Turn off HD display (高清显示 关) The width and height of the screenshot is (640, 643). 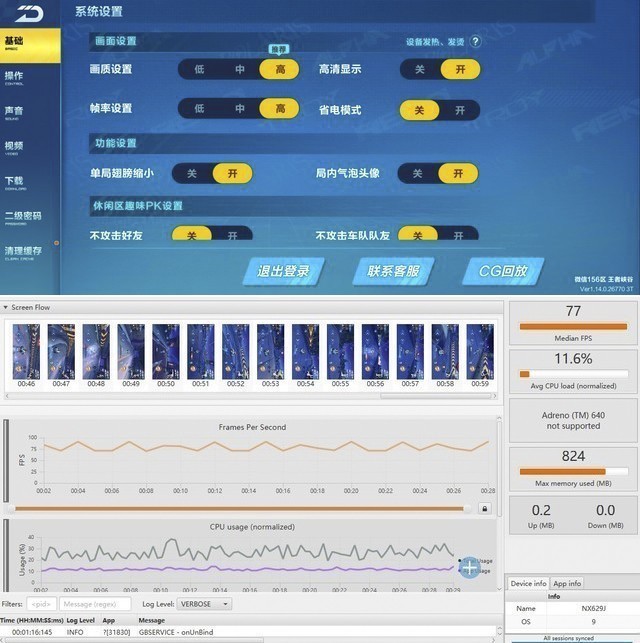point(419,69)
